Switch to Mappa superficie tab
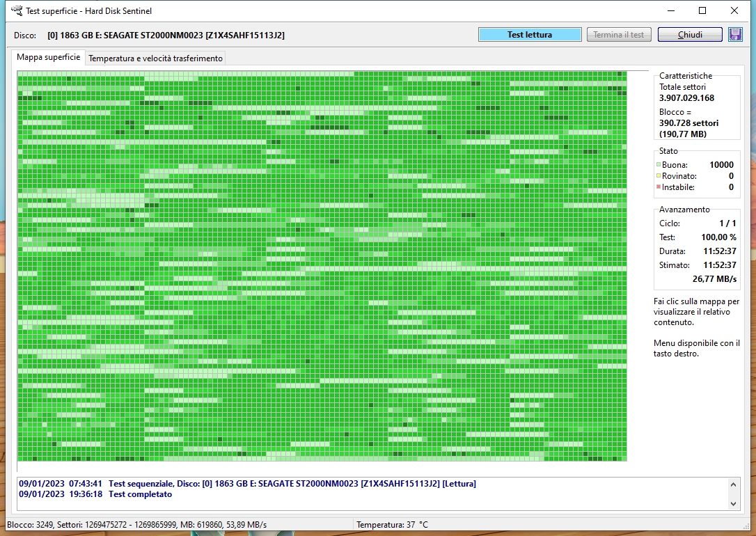This screenshot has width=756, height=536. coord(48,57)
